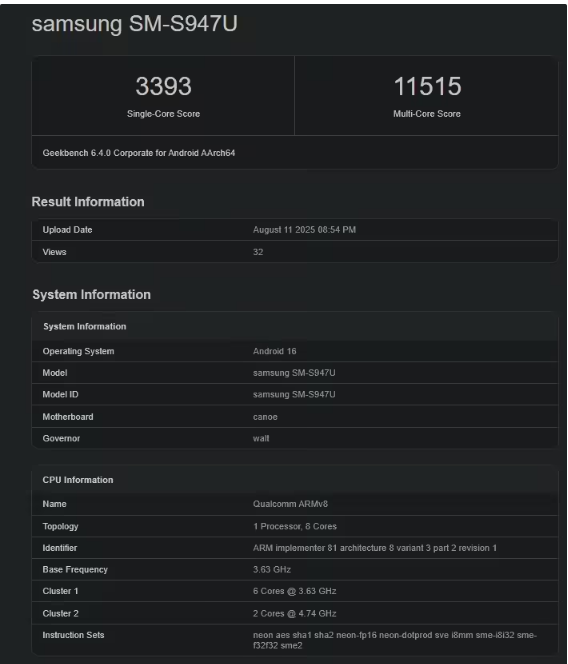
Task: Click the 'CPU Information' table header
Action: 78,480
